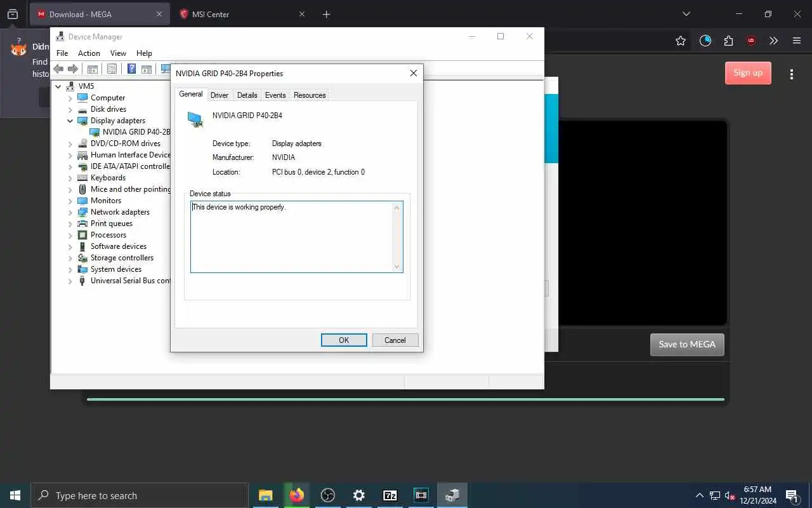Open Windows Settings gear in the taskbar

pyautogui.click(x=359, y=495)
